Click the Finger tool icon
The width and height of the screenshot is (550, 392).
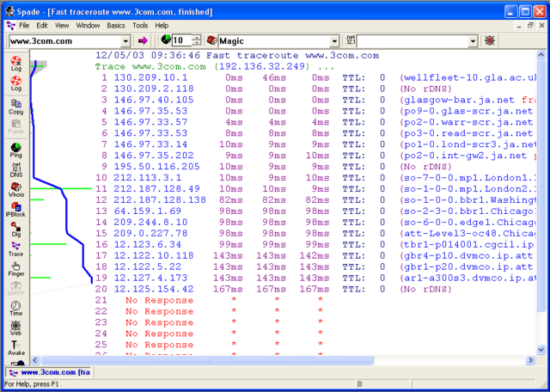click(15, 269)
